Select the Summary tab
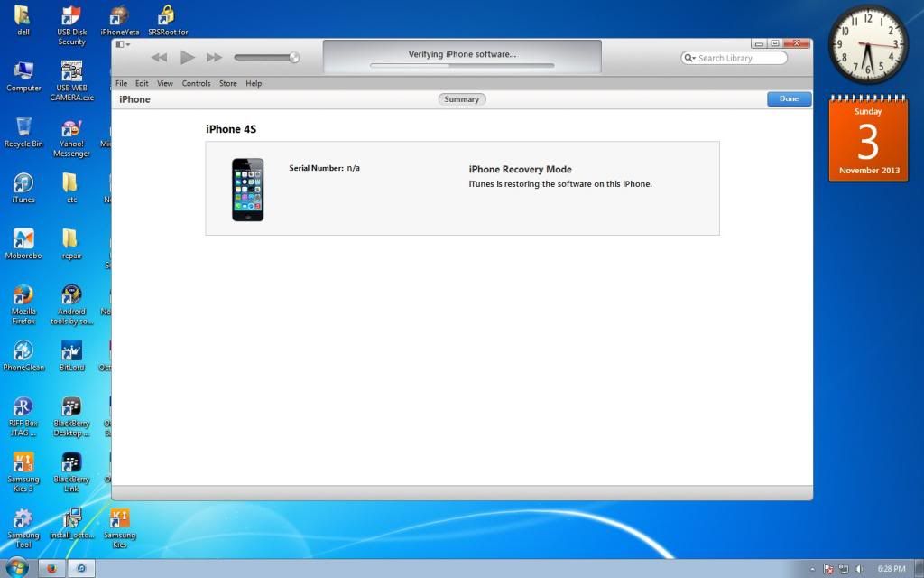924x578 pixels. click(x=461, y=99)
